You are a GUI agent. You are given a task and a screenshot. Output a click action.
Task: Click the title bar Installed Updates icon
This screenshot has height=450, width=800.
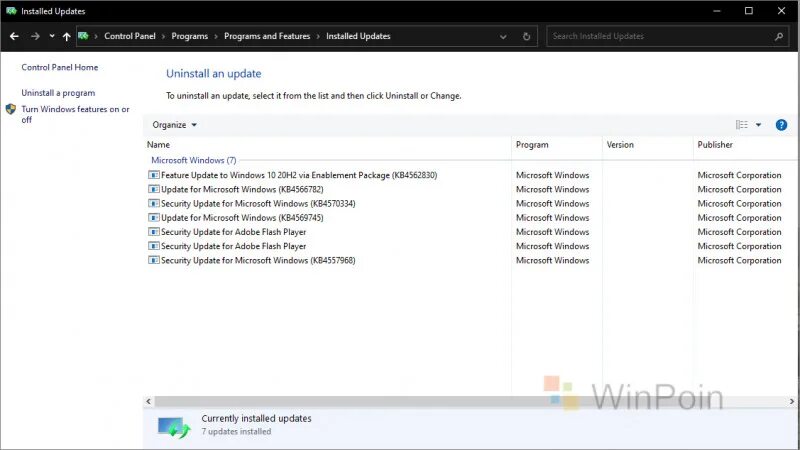[11, 11]
